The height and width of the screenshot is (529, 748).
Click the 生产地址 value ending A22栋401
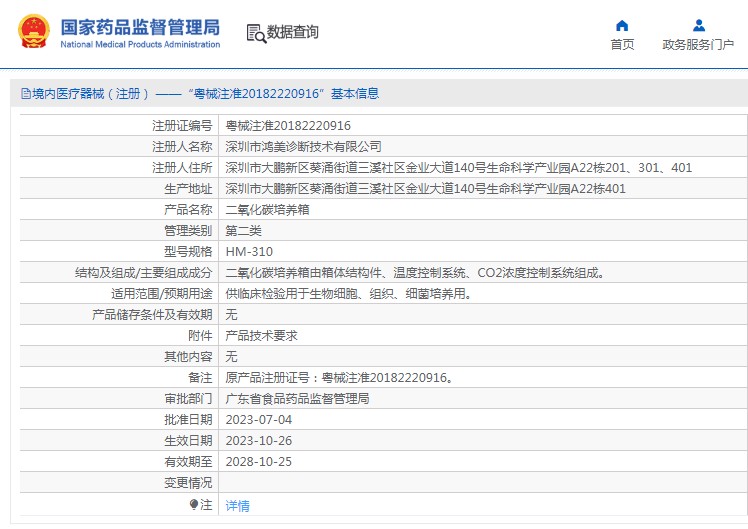click(425, 188)
